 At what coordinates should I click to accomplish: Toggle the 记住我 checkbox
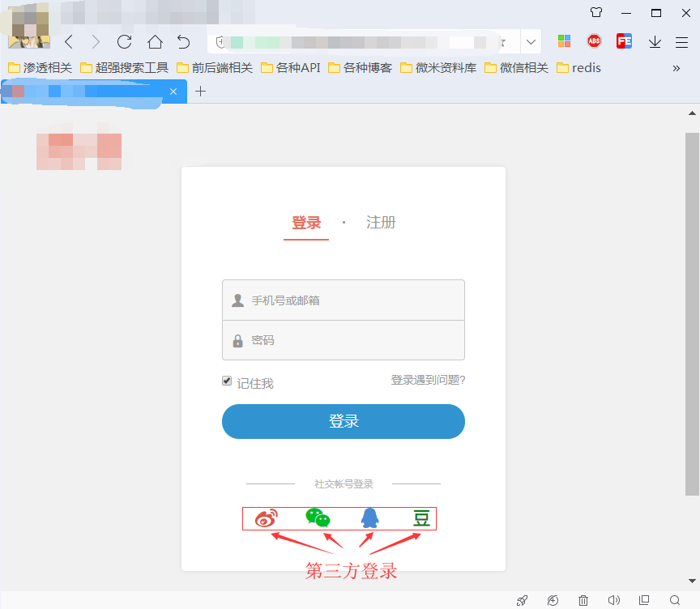227,381
